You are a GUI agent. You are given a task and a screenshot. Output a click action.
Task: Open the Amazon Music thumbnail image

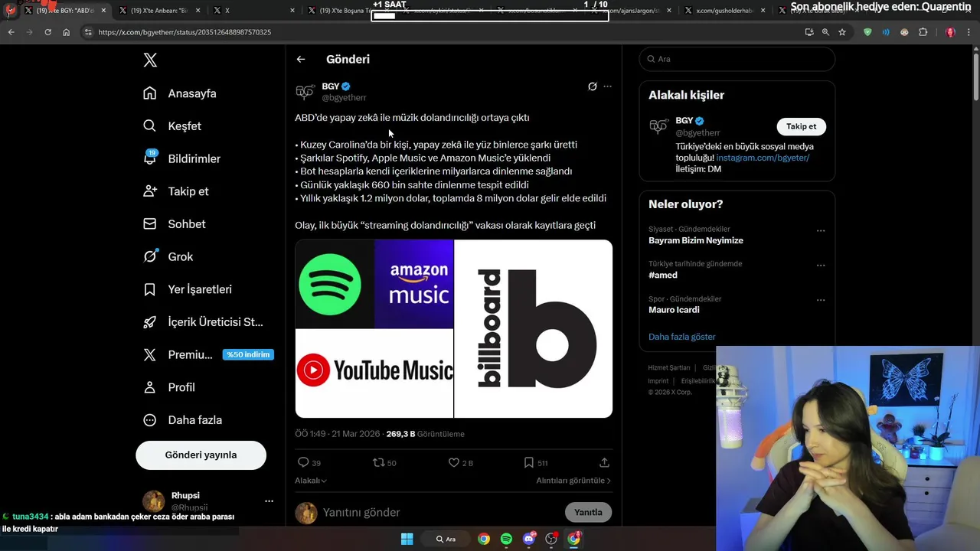pos(414,284)
